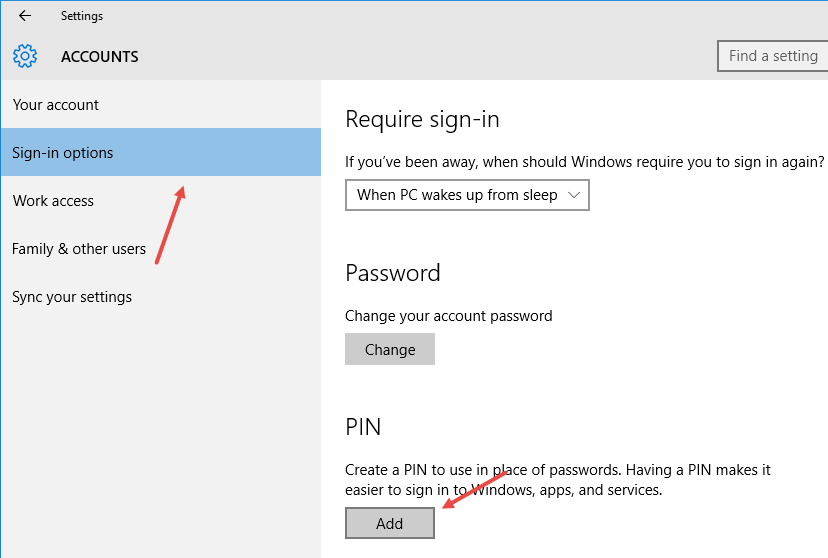Click the Settings window title text
828x558 pixels.
tap(82, 16)
